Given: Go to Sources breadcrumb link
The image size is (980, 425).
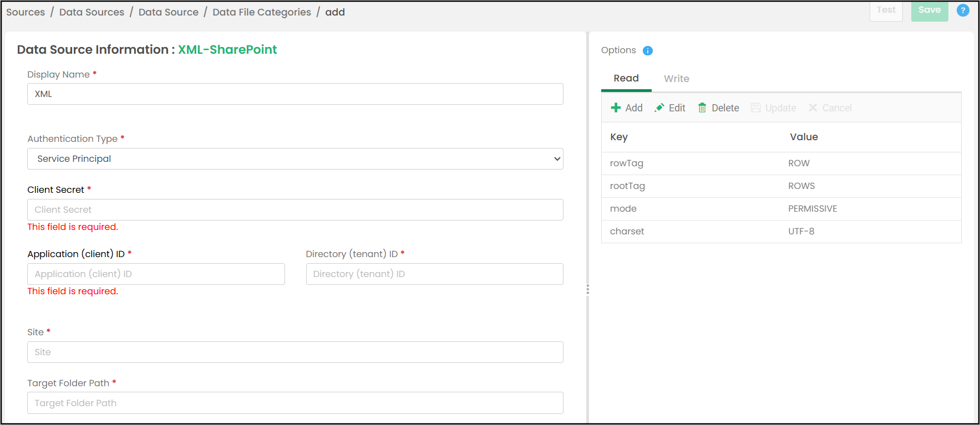Looking at the screenshot, I should (26, 12).
